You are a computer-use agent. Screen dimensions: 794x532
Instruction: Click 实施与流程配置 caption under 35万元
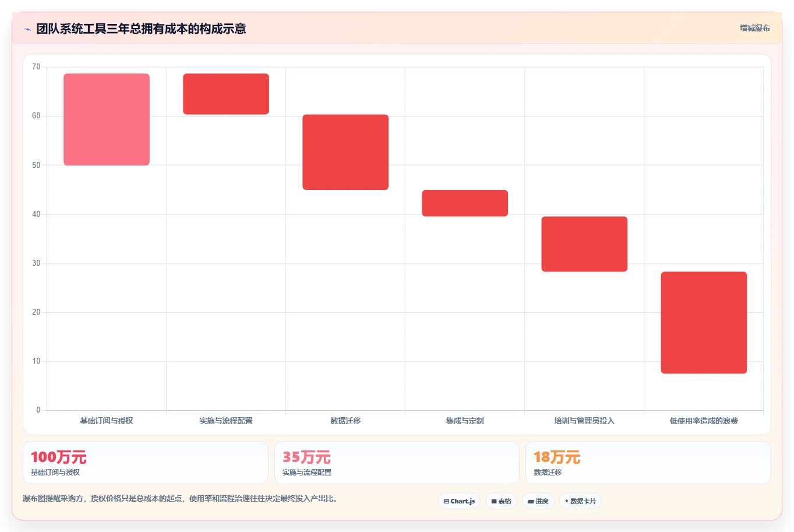[x=307, y=473]
